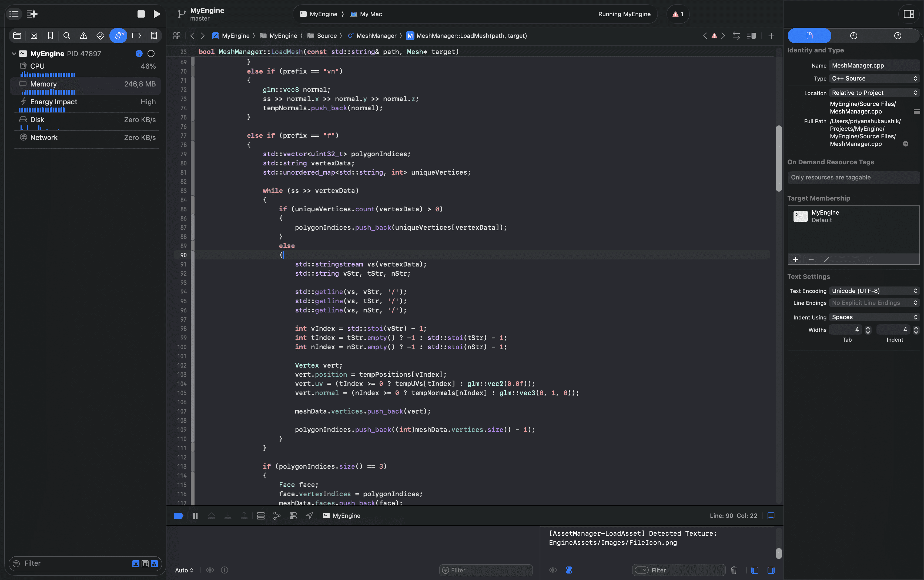Collapse the MyEngine PID 47897 process
This screenshot has width=924, height=580.
coord(14,54)
